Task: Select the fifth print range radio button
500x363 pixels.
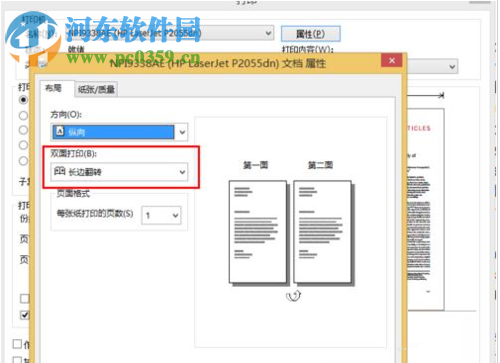Action: tap(23, 161)
